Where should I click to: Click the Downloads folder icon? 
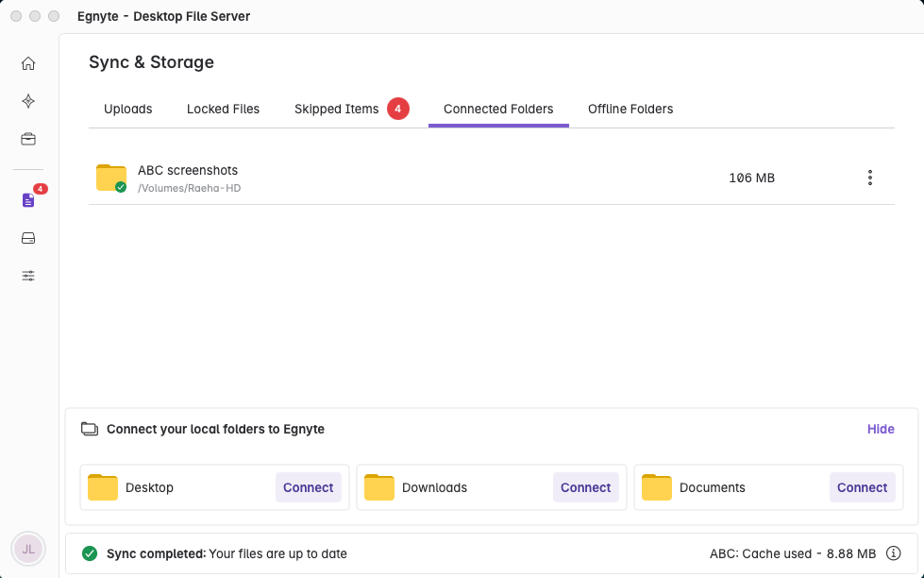(379, 487)
